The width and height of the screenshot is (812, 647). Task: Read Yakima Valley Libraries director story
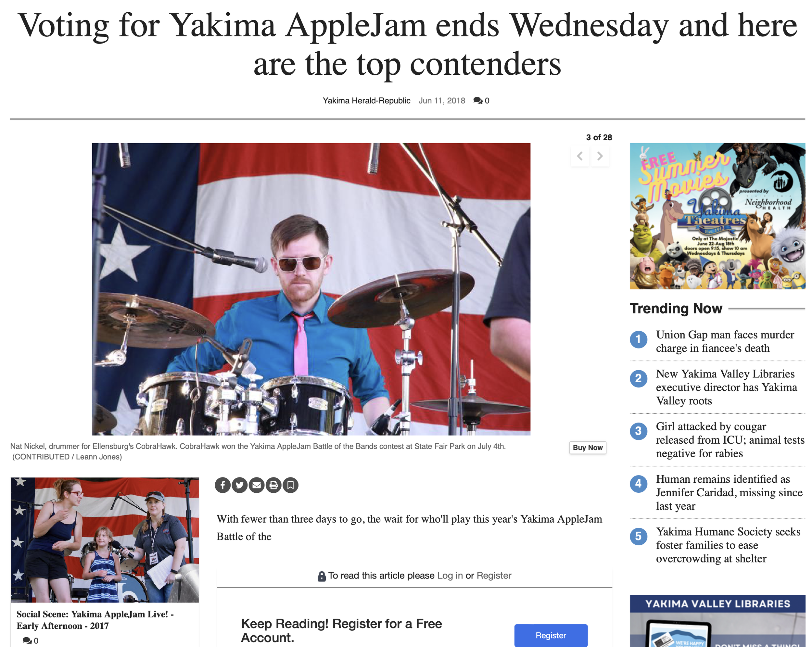(727, 387)
